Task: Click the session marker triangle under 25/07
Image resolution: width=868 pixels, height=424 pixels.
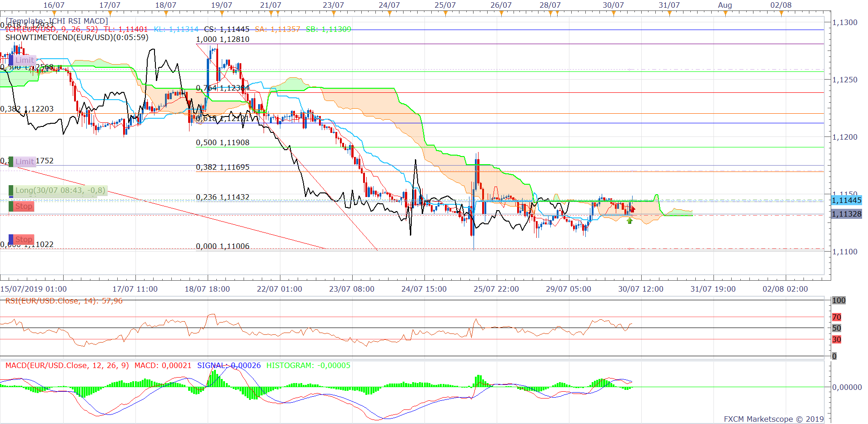Action: [x=445, y=13]
